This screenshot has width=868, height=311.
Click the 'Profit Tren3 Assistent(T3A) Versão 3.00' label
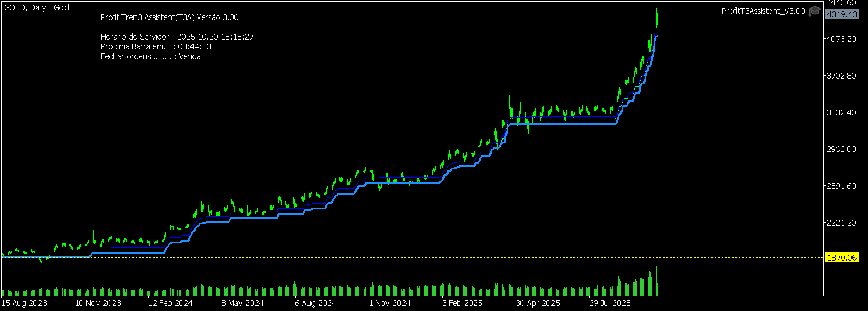(169, 18)
